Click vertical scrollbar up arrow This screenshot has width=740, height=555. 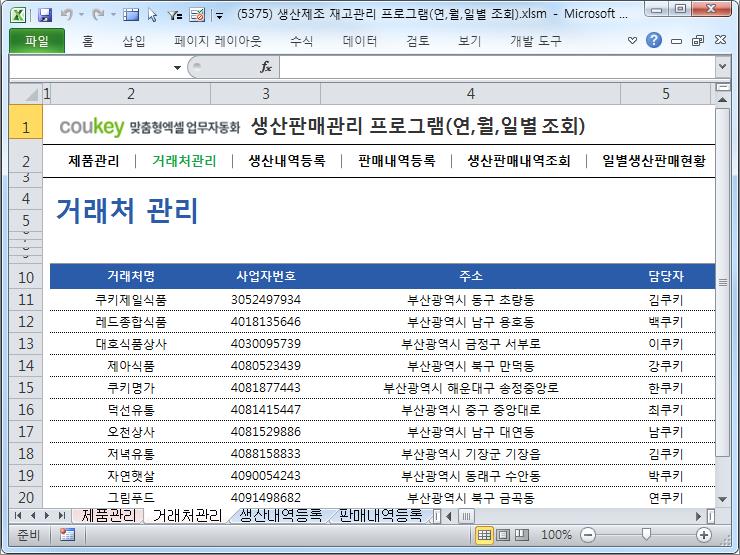click(722, 100)
